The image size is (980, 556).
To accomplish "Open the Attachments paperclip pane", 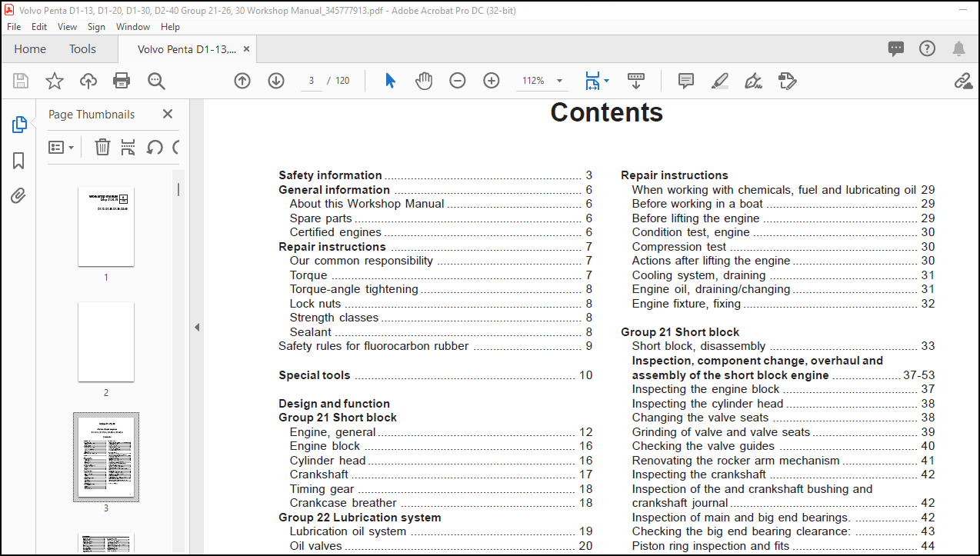I will [18, 196].
